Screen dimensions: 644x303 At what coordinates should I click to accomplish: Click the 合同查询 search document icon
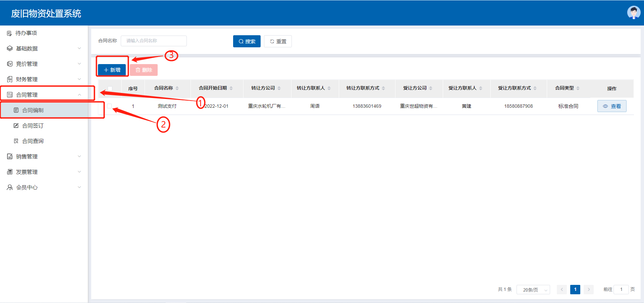tap(16, 141)
